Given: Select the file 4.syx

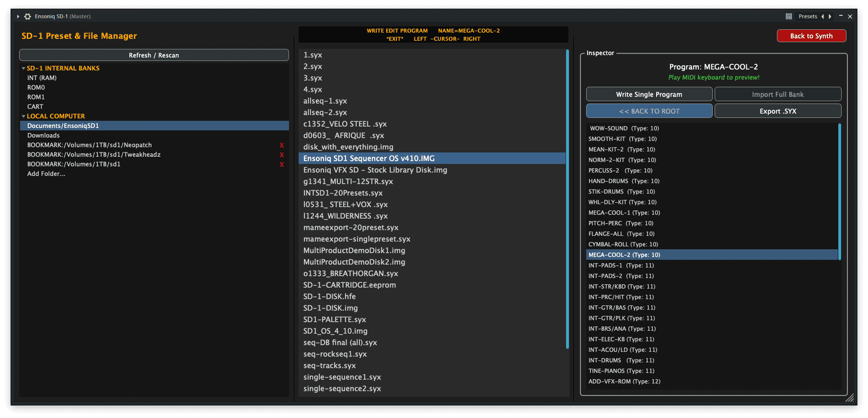Looking at the screenshot, I should [x=432, y=90].
